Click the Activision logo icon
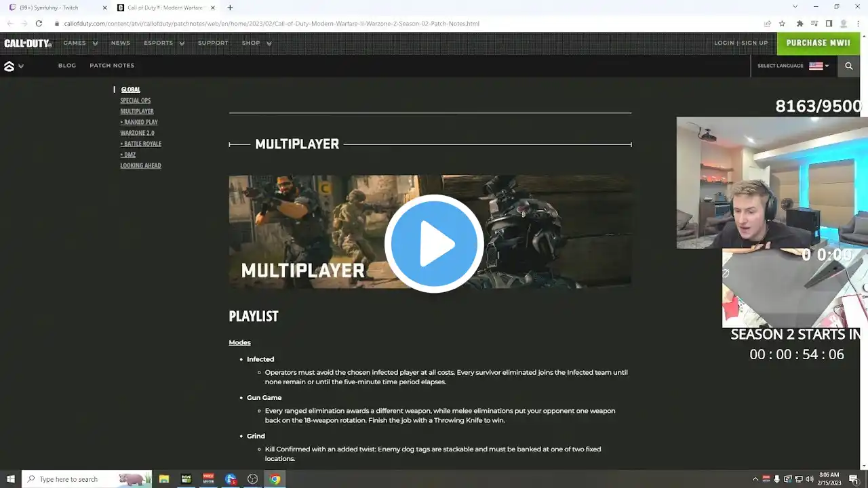This screenshot has height=488, width=868. point(9,66)
